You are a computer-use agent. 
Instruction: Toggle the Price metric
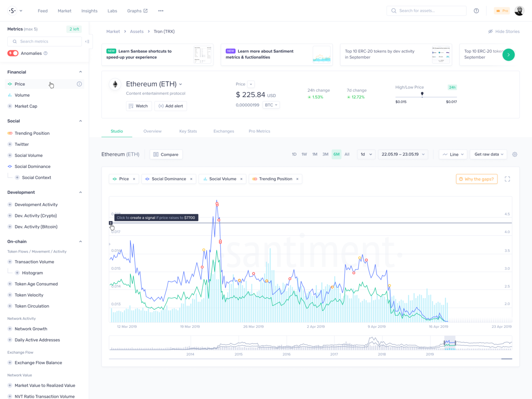[x=45, y=84]
